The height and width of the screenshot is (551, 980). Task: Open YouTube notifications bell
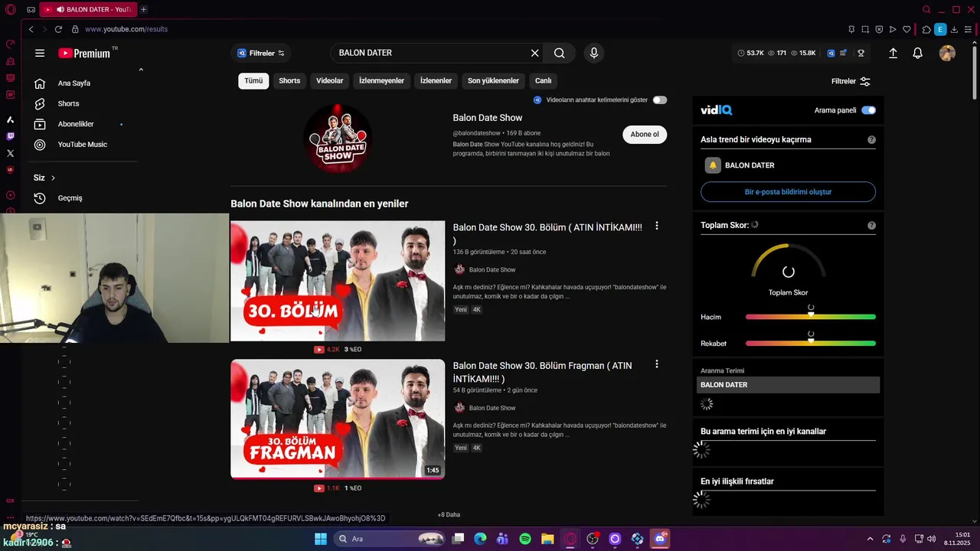pos(917,54)
